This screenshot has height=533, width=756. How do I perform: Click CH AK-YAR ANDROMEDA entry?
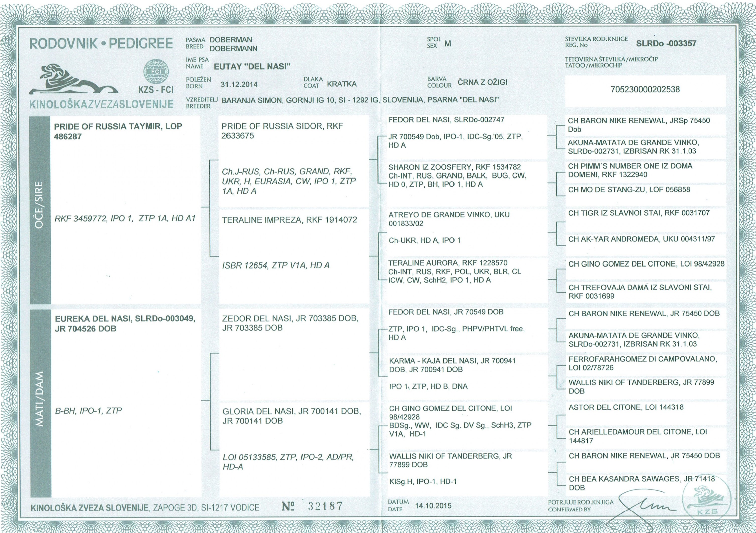coord(642,239)
